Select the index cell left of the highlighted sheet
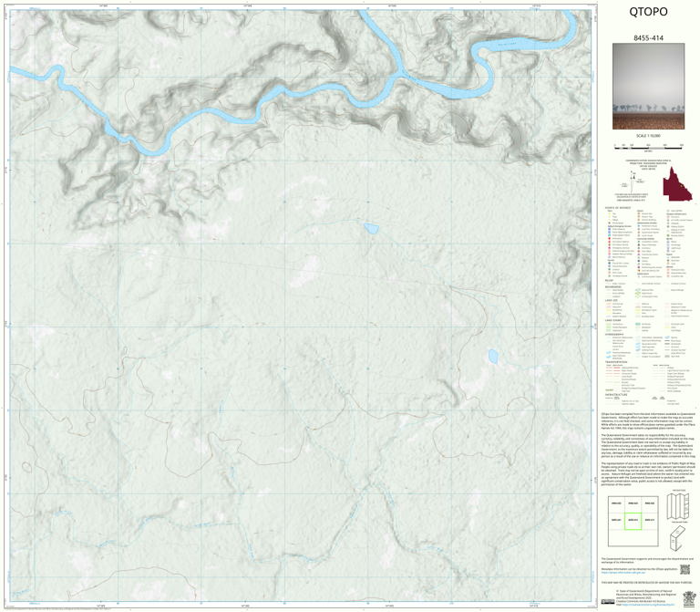The image size is (700, 612). (x=616, y=521)
